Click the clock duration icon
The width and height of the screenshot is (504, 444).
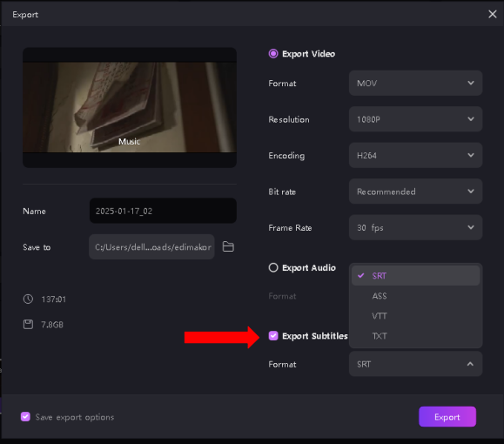[x=28, y=299]
